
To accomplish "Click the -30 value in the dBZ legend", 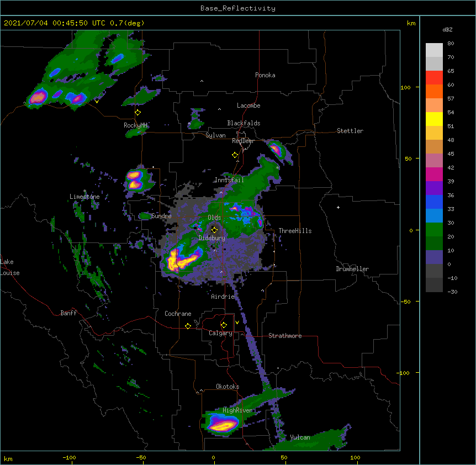I will point(452,292).
